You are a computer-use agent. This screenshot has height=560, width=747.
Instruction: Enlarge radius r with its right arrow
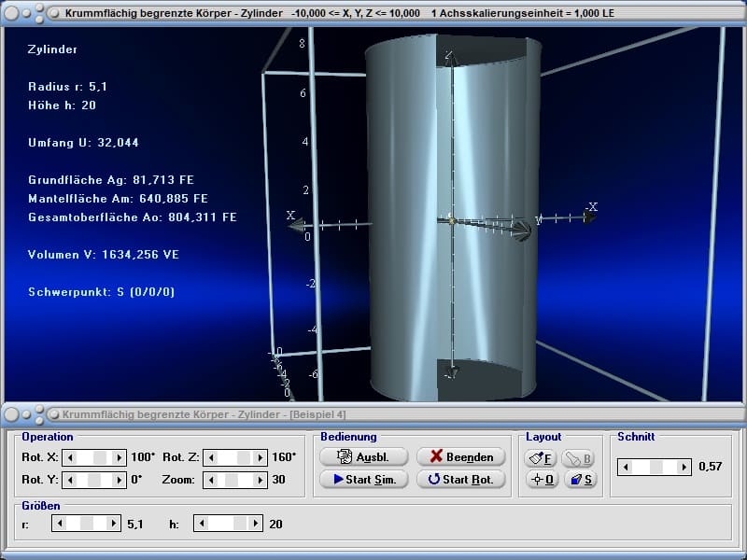[113, 524]
